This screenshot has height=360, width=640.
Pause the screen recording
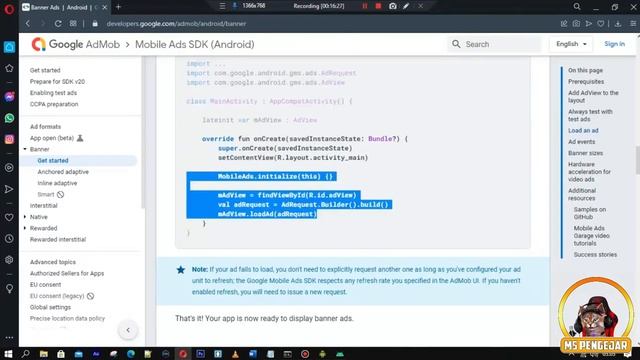tap(364, 6)
